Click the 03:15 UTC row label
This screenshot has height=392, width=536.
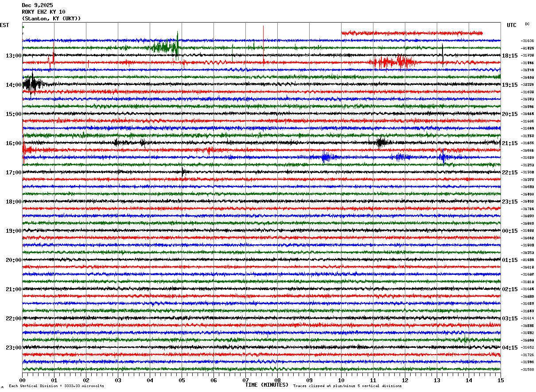point(509,319)
